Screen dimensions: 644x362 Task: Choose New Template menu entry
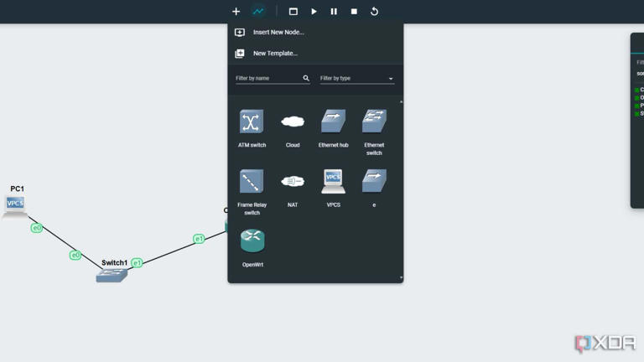click(x=275, y=54)
